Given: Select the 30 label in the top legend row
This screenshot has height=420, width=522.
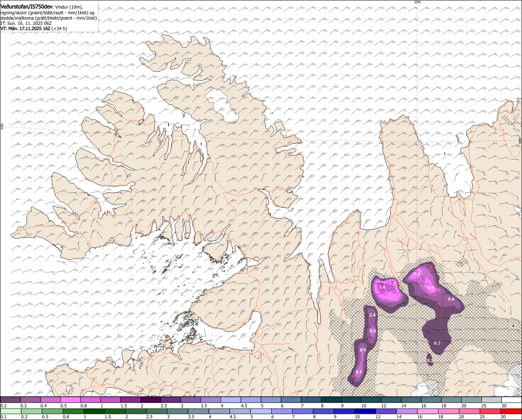Looking at the screenshot, I should (504, 406).
